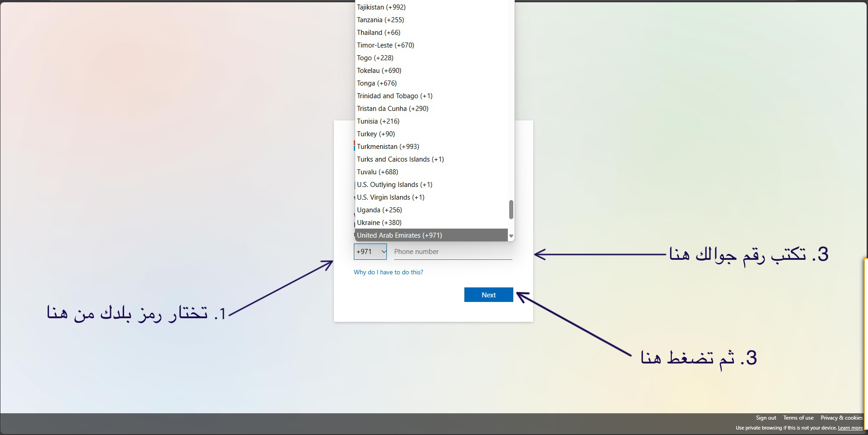This screenshot has height=435, width=868.
Task: Choose Thailand (+66) in the list
Action: tap(378, 33)
